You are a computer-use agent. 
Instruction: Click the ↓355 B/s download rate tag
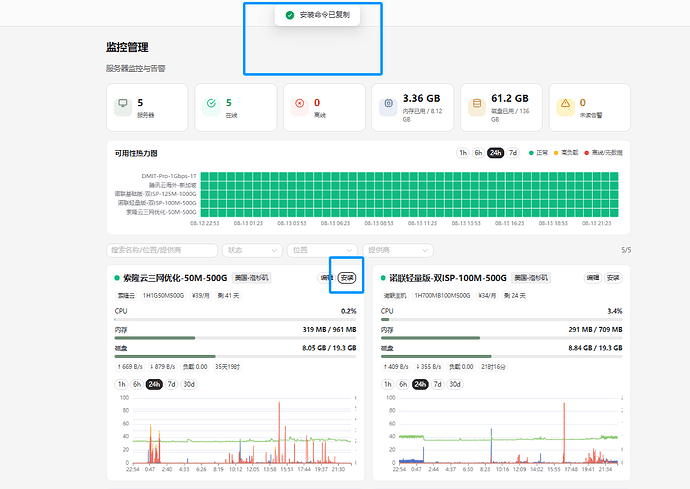pos(429,367)
